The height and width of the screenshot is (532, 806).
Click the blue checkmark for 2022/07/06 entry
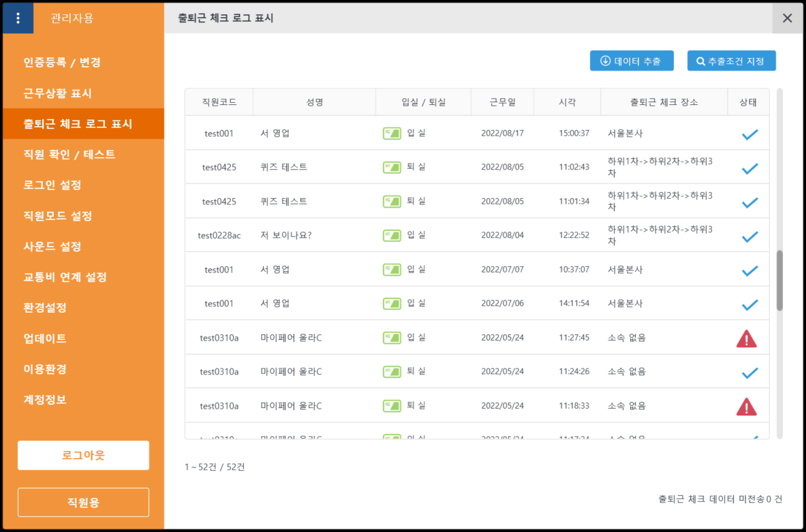[x=749, y=304]
